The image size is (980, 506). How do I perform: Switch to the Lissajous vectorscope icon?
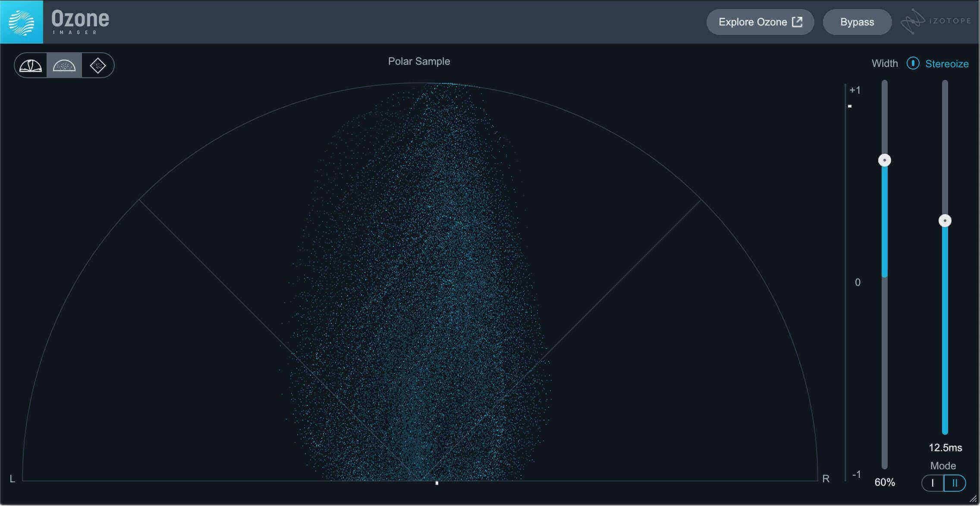98,66
